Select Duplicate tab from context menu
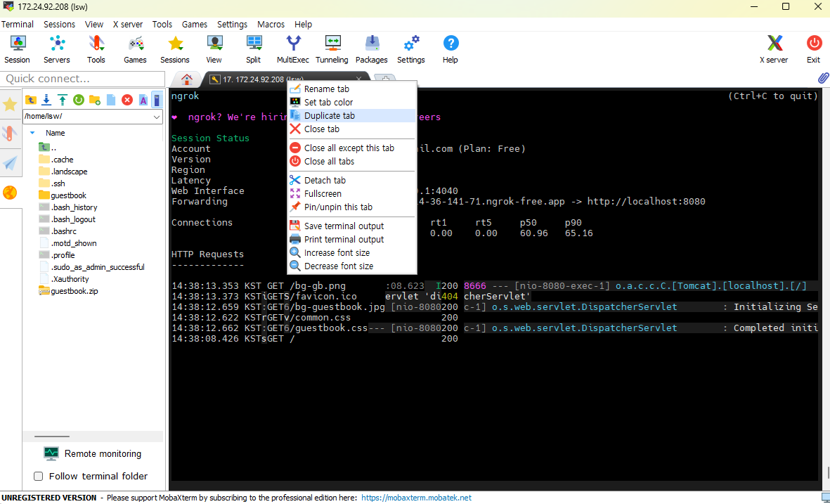Image resolution: width=830 pixels, height=504 pixels. pyautogui.click(x=352, y=115)
